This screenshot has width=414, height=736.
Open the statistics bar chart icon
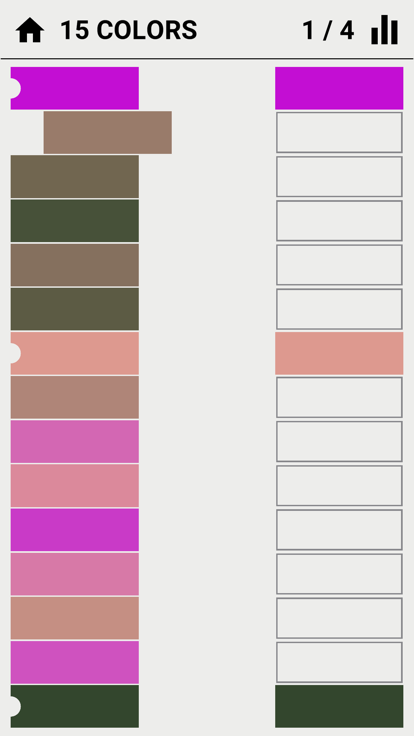[x=384, y=30]
